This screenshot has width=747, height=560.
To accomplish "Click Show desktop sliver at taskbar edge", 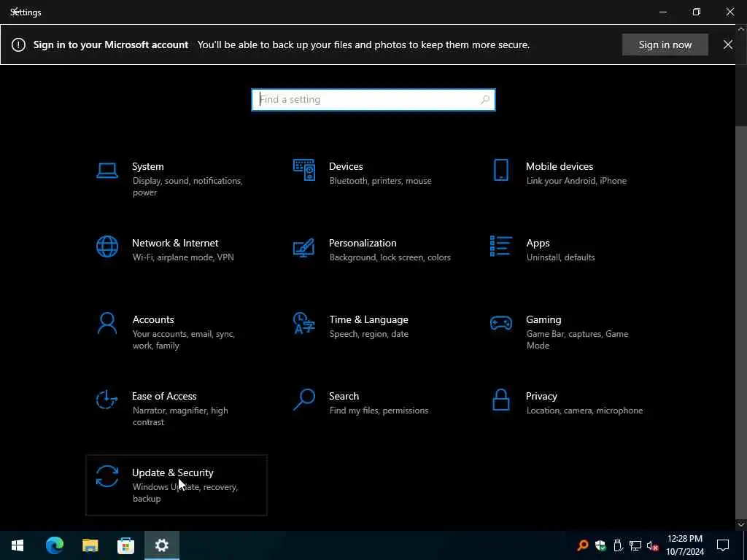I will [745, 545].
